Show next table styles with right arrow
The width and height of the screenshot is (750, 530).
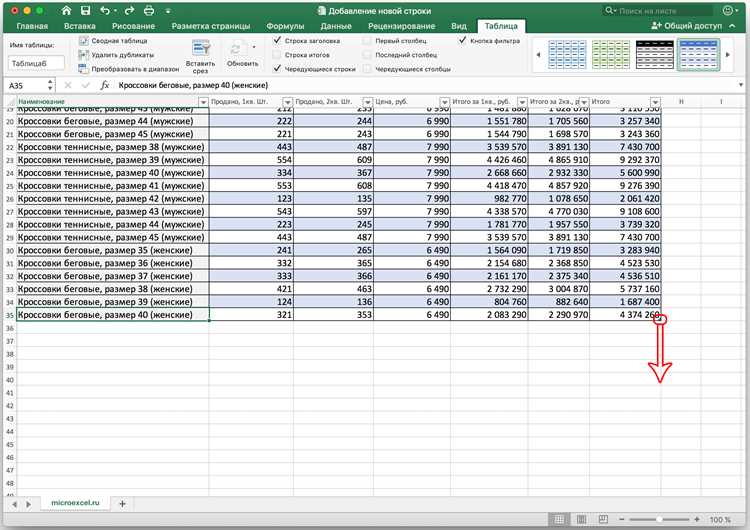point(728,55)
